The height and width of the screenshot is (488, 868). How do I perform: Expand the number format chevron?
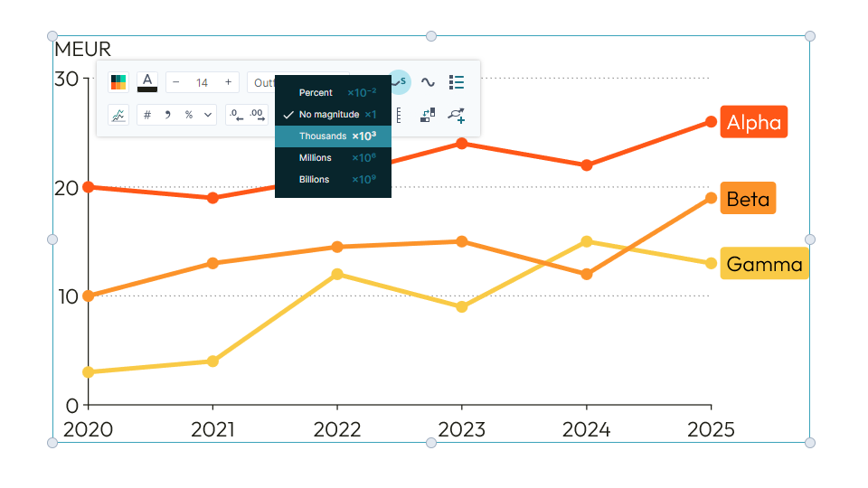208,115
